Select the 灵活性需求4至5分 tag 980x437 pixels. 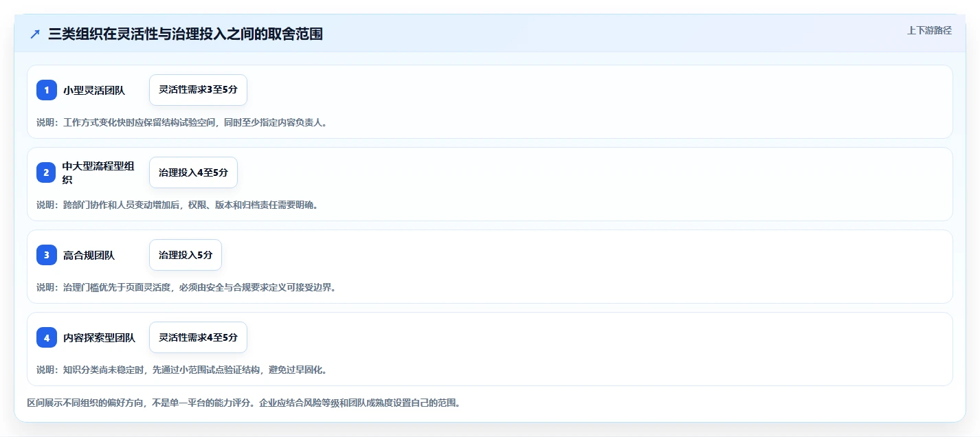[198, 337]
